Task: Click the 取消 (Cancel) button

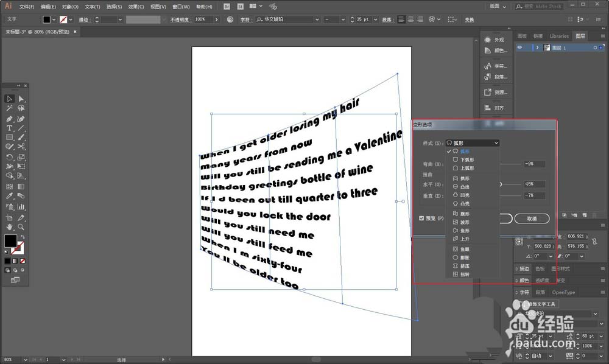Action: pos(532,219)
